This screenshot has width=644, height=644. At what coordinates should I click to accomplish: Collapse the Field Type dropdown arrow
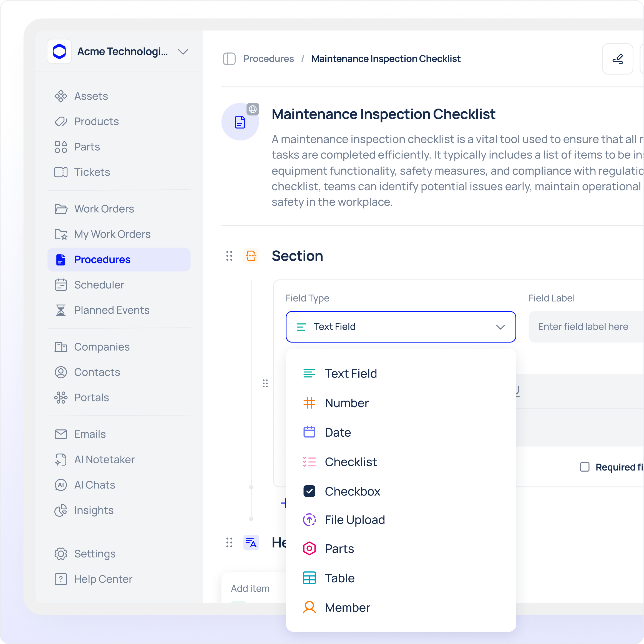point(500,327)
